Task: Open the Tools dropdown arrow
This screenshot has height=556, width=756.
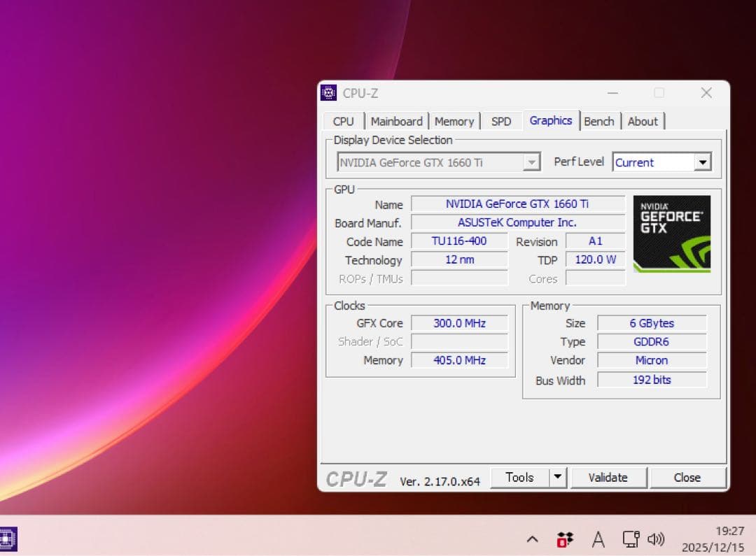Action: [558, 477]
